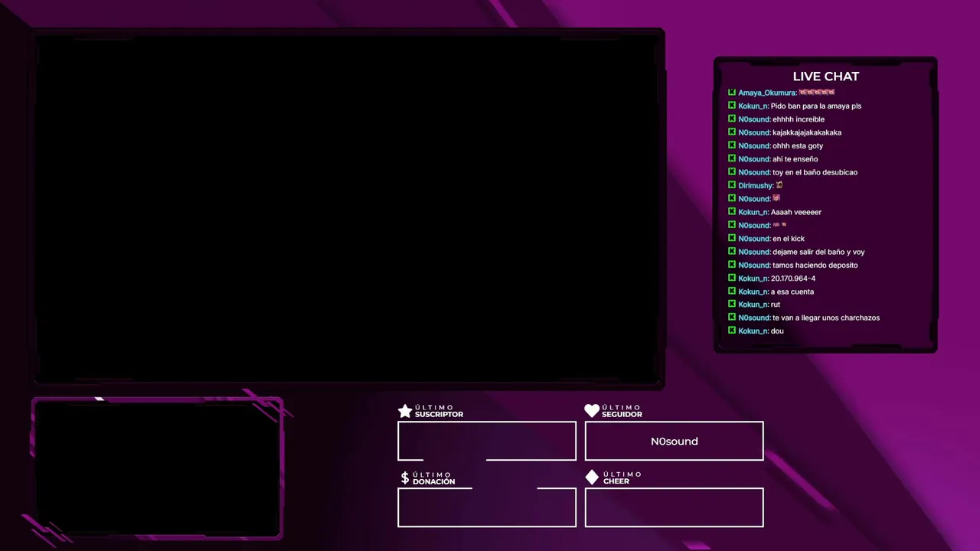This screenshot has width=980, height=551.
Task: Click the Dirimushy username in chat
Action: click(x=756, y=185)
